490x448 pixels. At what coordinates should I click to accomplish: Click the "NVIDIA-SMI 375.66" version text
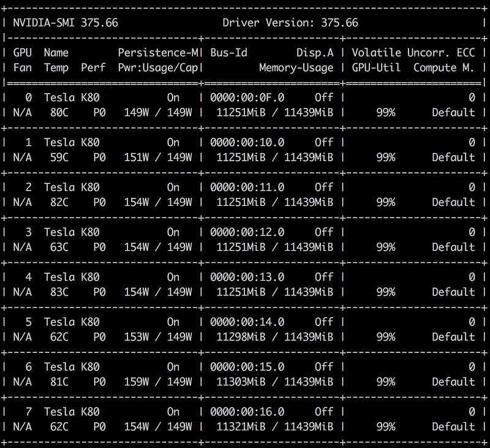66,23
